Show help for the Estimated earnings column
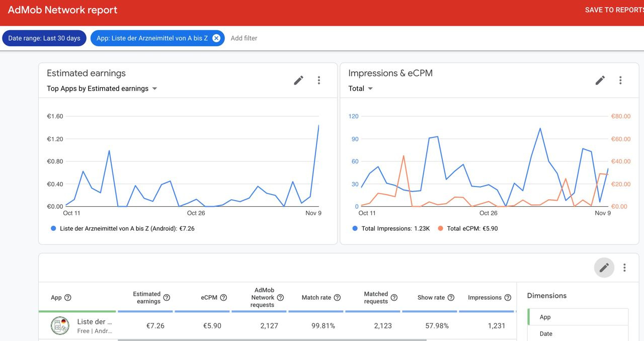 [167, 298]
